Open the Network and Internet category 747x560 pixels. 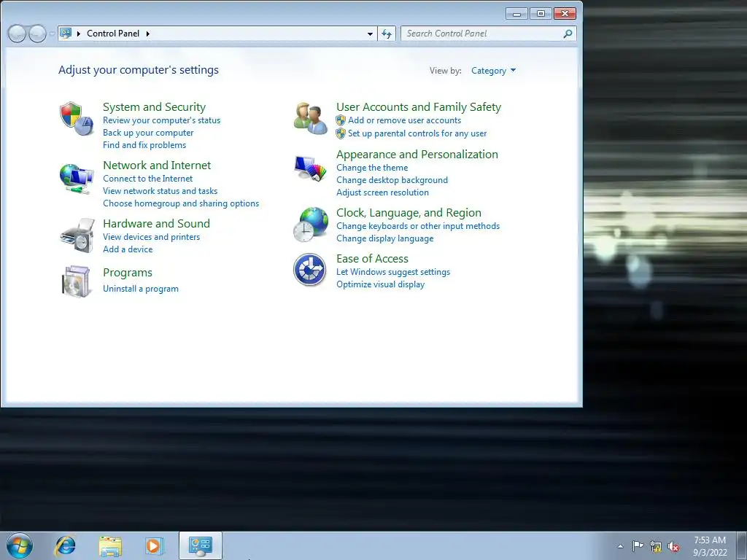coord(157,166)
